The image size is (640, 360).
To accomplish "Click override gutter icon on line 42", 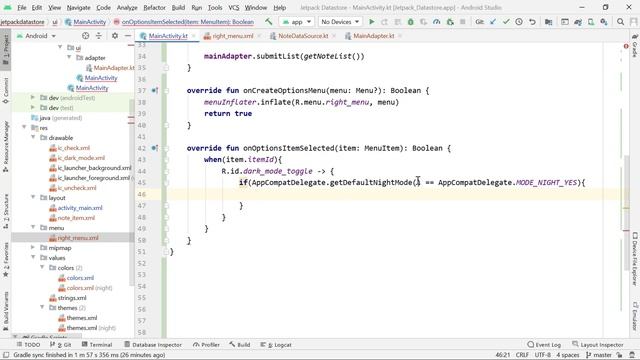I will [155, 148].
